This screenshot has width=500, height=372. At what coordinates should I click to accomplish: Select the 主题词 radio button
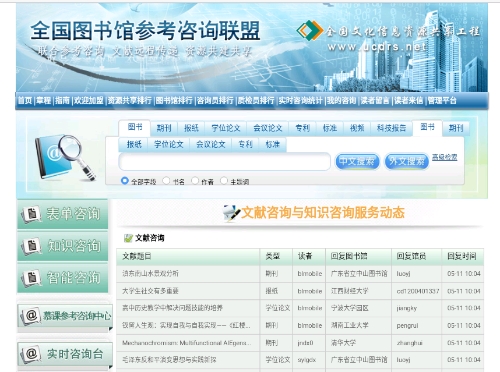pyautogui.click(x=224, y=181)
